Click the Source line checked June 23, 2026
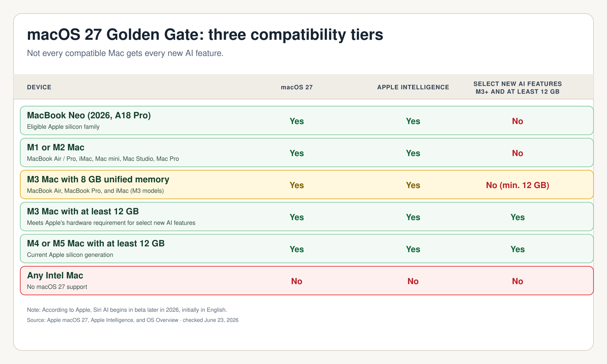 (x=133, y=320)
